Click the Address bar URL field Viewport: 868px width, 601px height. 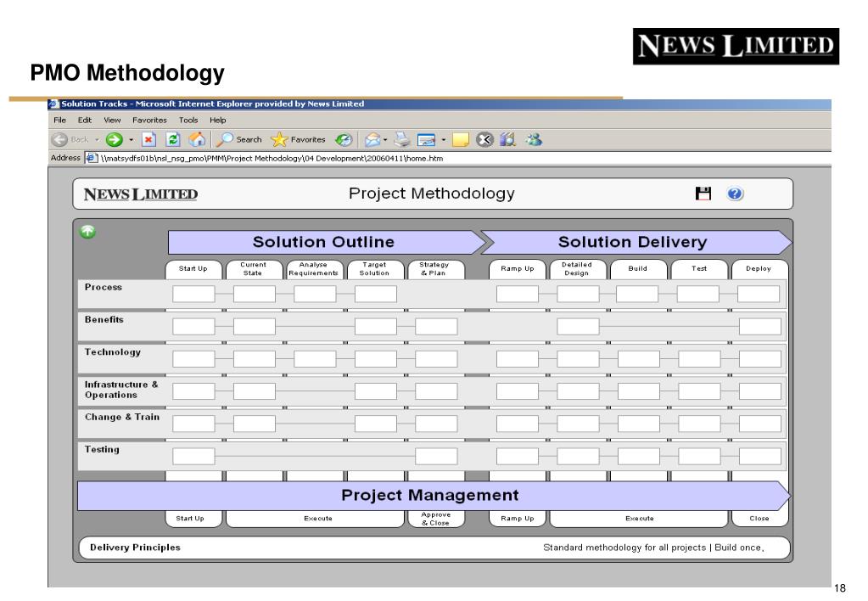(x=457, y=158)
